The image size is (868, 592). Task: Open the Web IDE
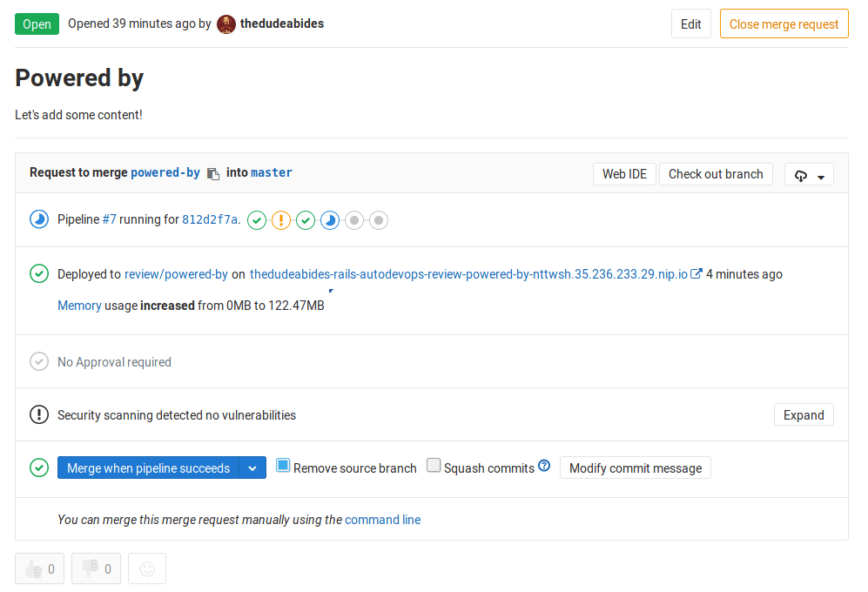(x=624, y=174)
